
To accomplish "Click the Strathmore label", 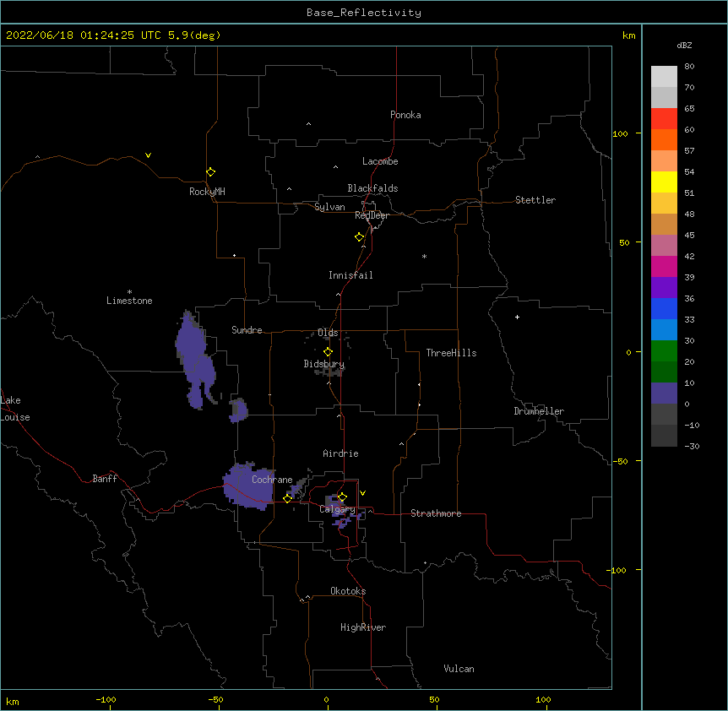I will [x=436, y=513].
